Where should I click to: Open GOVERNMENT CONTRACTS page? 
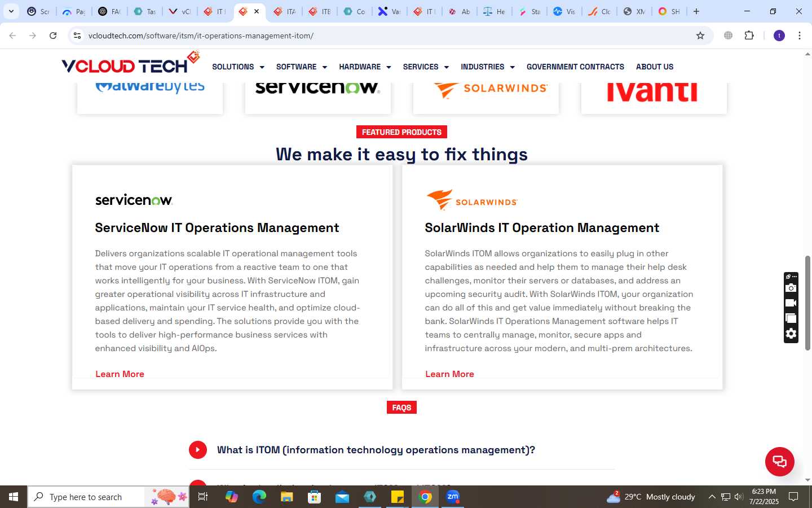[575, 67]
